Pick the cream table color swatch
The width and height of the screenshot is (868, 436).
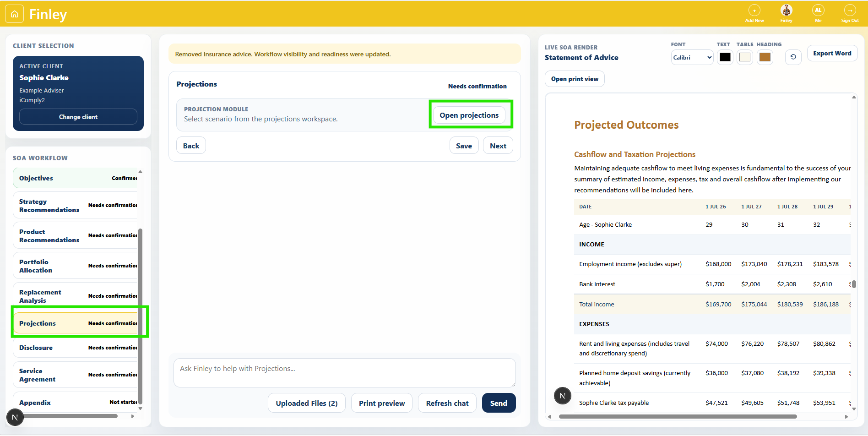point(745,57)
